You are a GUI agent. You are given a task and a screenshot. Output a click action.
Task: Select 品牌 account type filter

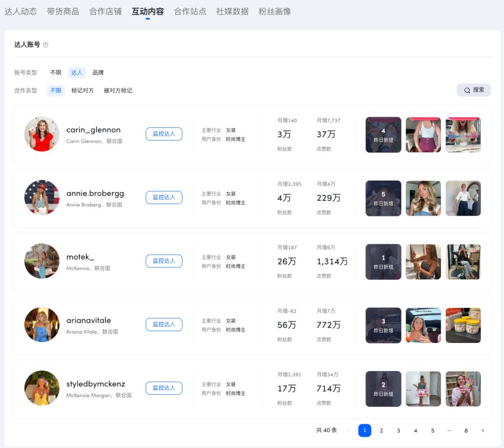click(98, 73)
